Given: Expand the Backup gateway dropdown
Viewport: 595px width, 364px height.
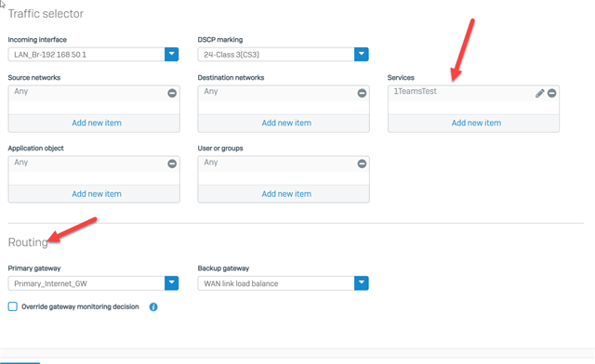Looking at the screenshot, I should (x=362, y=283).
